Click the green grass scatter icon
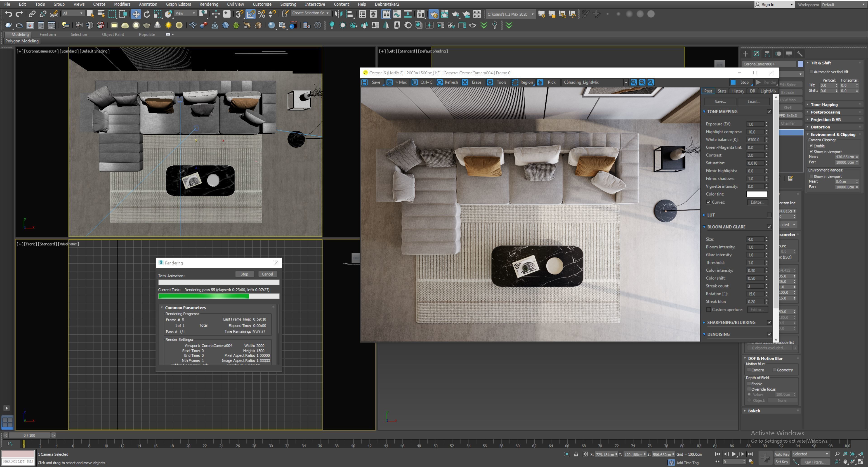The image size is (868, 467). point(236,25)
